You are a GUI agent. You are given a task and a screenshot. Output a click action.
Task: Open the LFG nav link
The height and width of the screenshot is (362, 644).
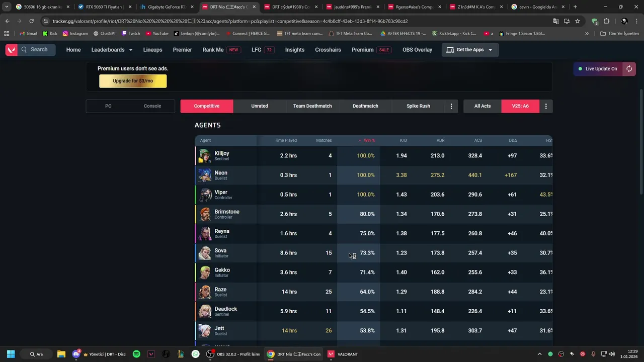[x=263, y=50]
